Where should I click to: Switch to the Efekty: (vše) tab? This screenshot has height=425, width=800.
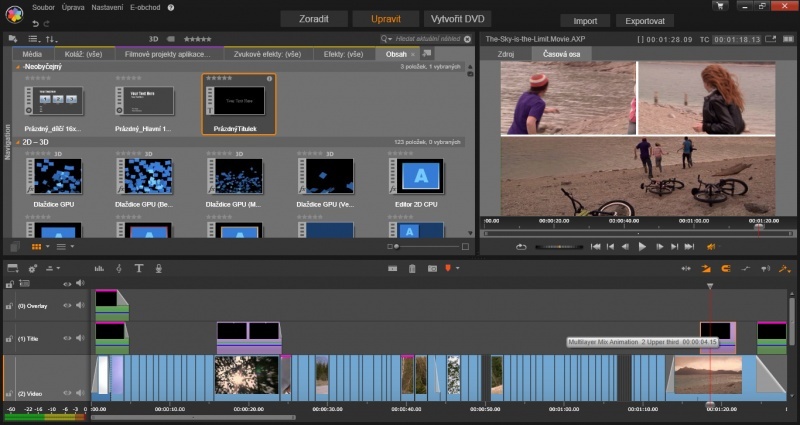pos(341,53)
